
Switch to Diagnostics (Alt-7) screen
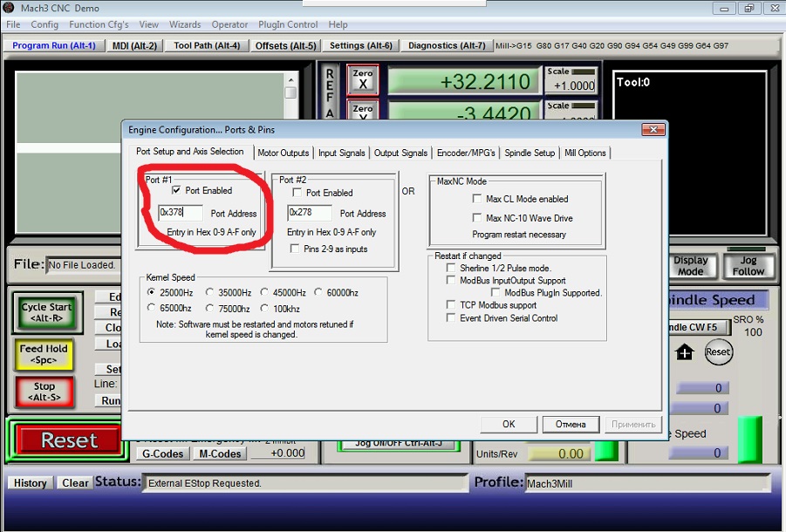point(447,45)
